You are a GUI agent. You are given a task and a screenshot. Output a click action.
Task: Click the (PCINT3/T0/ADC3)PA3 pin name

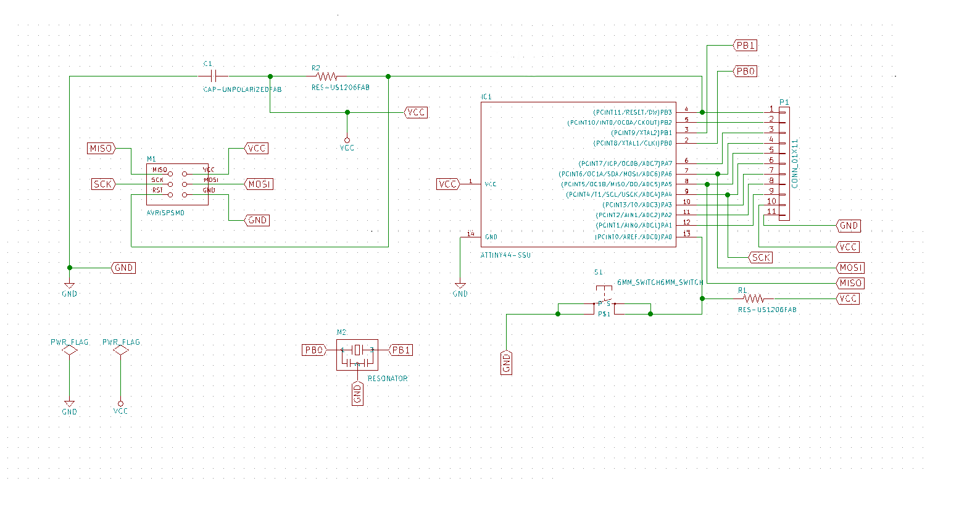point(637,205)
